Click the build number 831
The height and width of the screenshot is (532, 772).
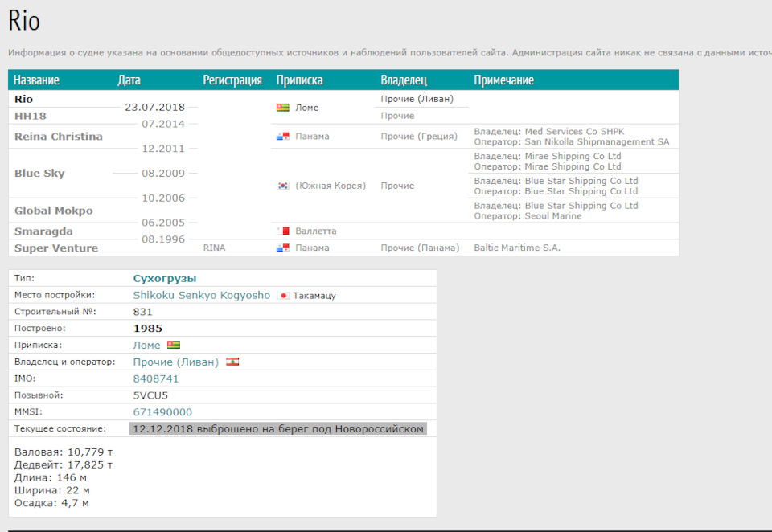click(143, 312)
